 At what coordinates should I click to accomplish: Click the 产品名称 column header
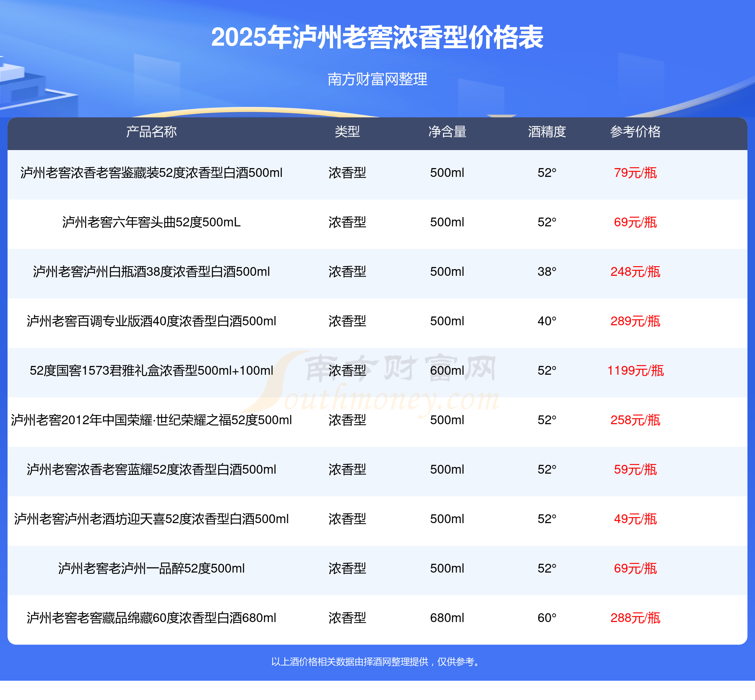pyautogui.click(x=151, y=132)
